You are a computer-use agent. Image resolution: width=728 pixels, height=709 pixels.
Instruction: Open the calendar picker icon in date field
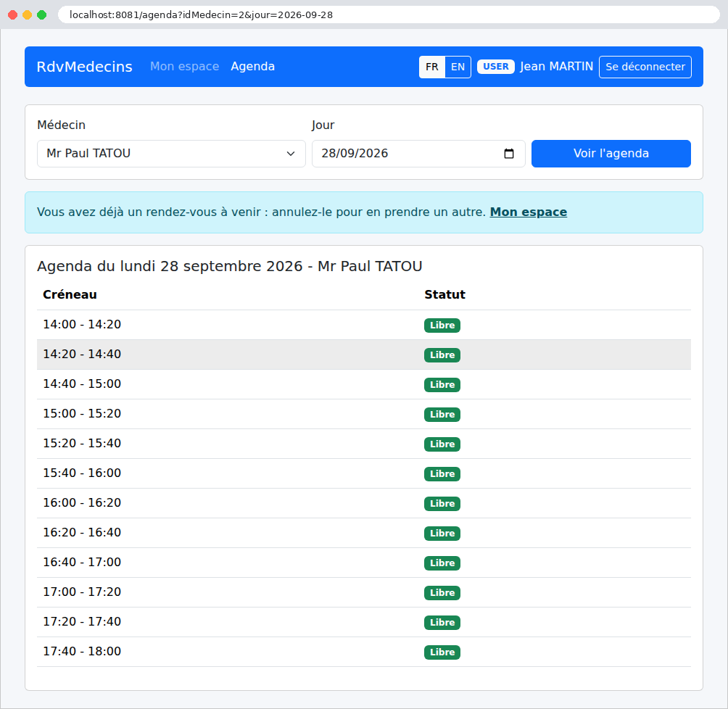(509, 154)
